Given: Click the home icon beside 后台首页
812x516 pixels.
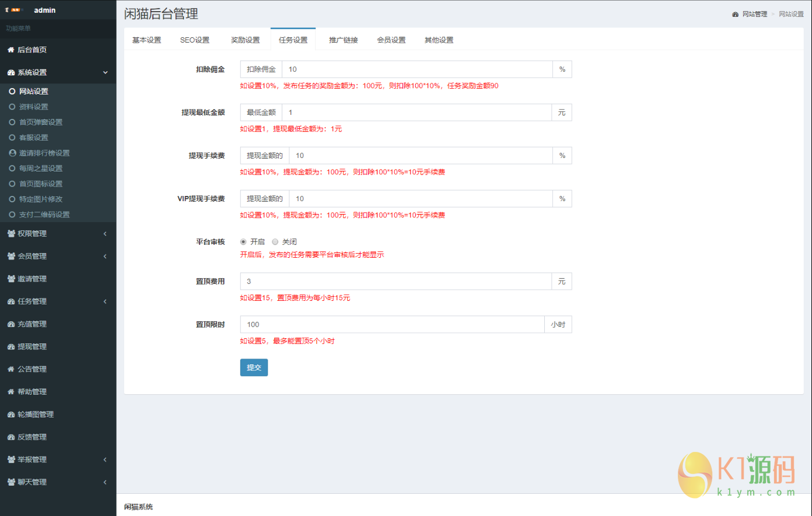Looking at the screenshot, I should pyautogui.click(x=11, y=50).
